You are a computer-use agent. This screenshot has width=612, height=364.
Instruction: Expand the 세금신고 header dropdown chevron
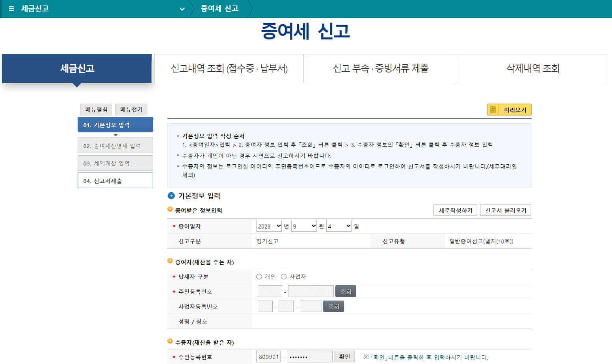182,9
